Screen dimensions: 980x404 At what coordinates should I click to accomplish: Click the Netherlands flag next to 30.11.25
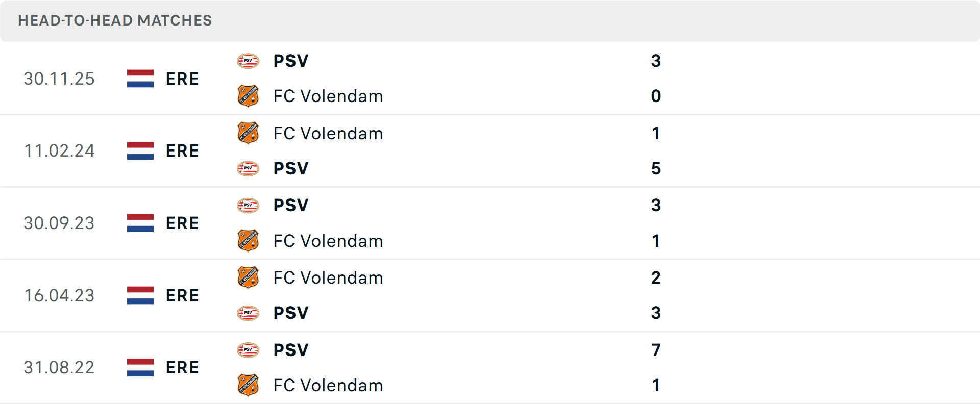pyautogui.click(x=140, y=79)
